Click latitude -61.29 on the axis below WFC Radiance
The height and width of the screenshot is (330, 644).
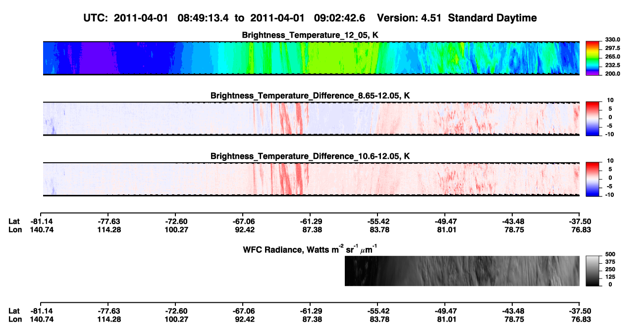pyautogui.click(x=310, y=311)
